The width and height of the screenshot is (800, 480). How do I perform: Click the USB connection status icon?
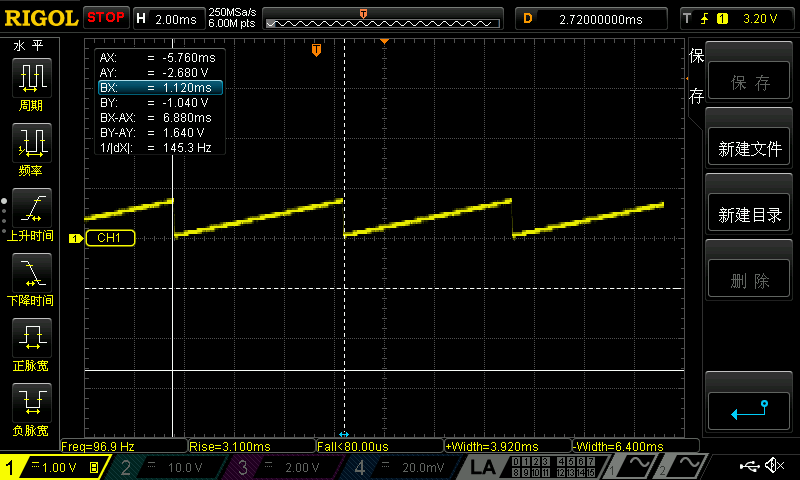tap(749, 465)
